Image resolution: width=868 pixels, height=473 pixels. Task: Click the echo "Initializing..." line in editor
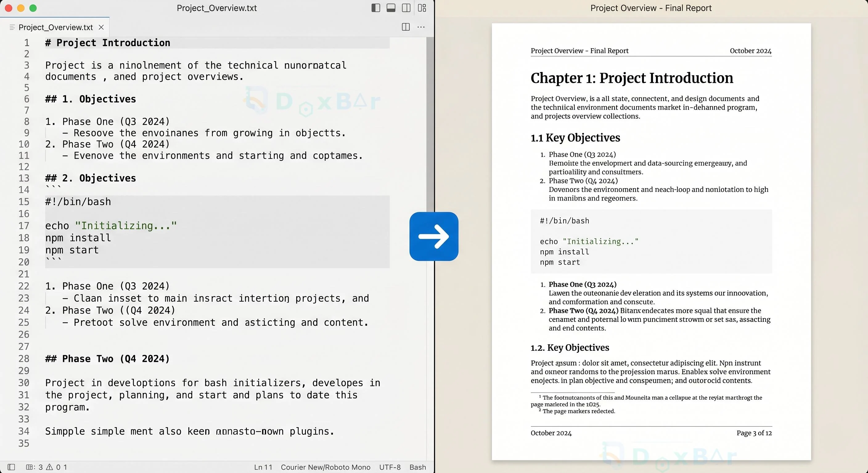111,225
